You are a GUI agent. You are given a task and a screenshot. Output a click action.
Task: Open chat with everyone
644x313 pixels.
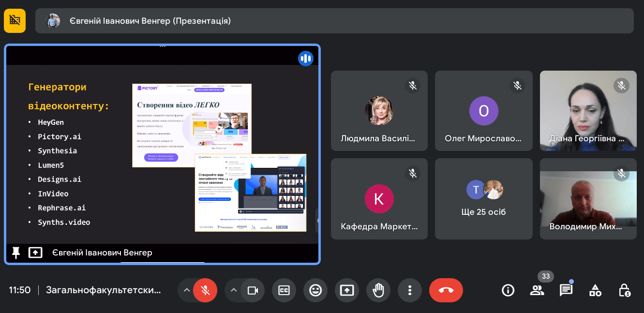(x=566, y=290)
